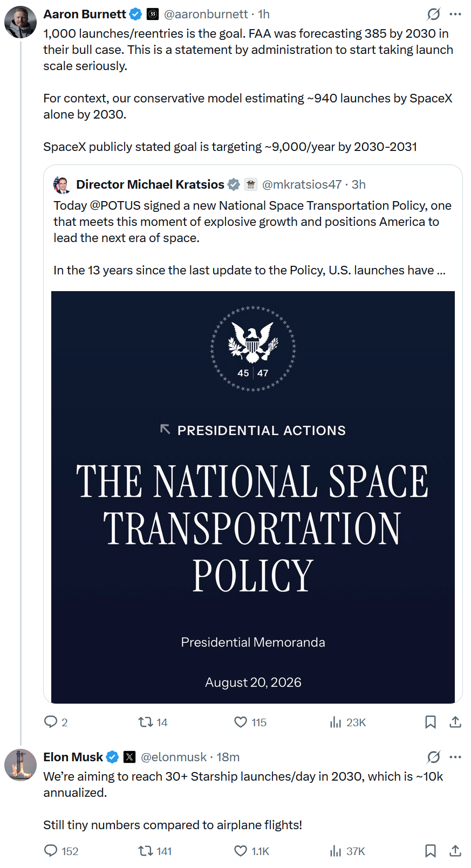Open Grok icon on Aaron Burnett's post
The width and height of the screenshot is (471, 868).
[x=434, y=14]
